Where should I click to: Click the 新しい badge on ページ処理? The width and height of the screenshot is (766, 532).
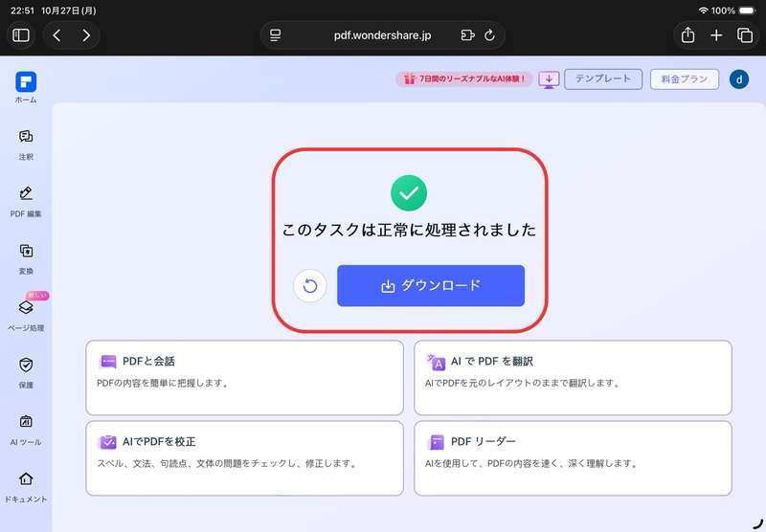click(x=37, y=296)
